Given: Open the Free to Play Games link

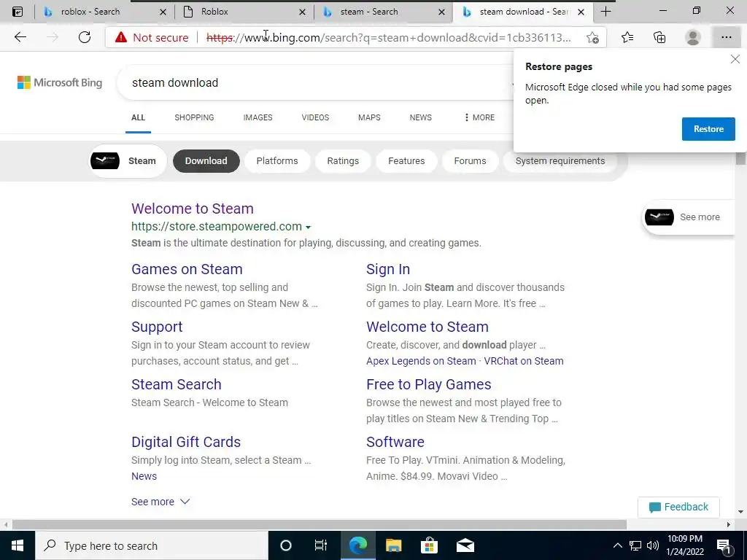Looking at the screenshot, I should [x=428, y=384].
